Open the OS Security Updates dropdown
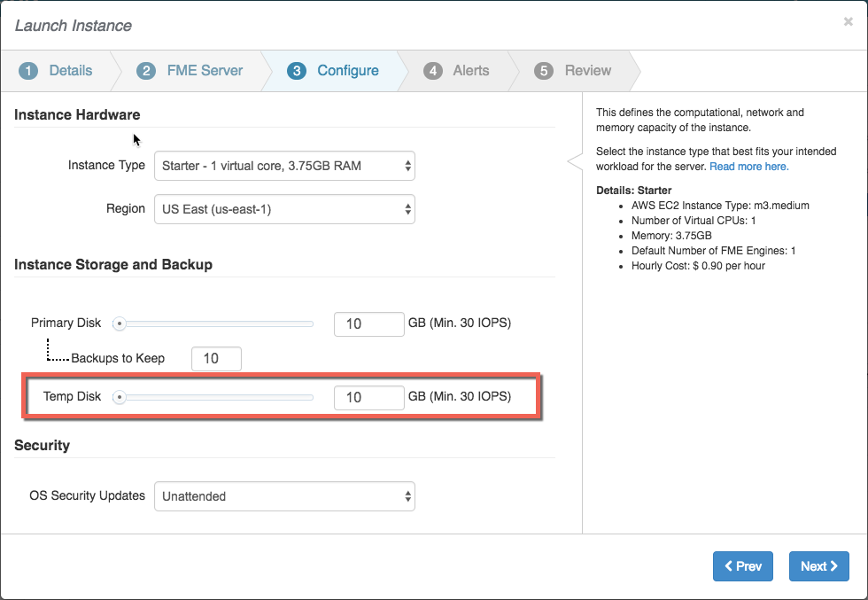This screenshot has width=868, height=600. [284, 495]
